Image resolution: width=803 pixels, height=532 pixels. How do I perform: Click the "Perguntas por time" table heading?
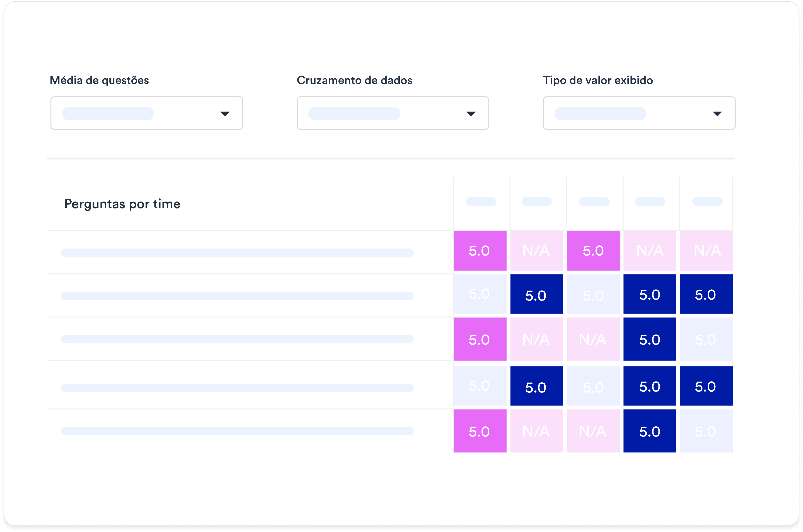click(x=122, y=204)
